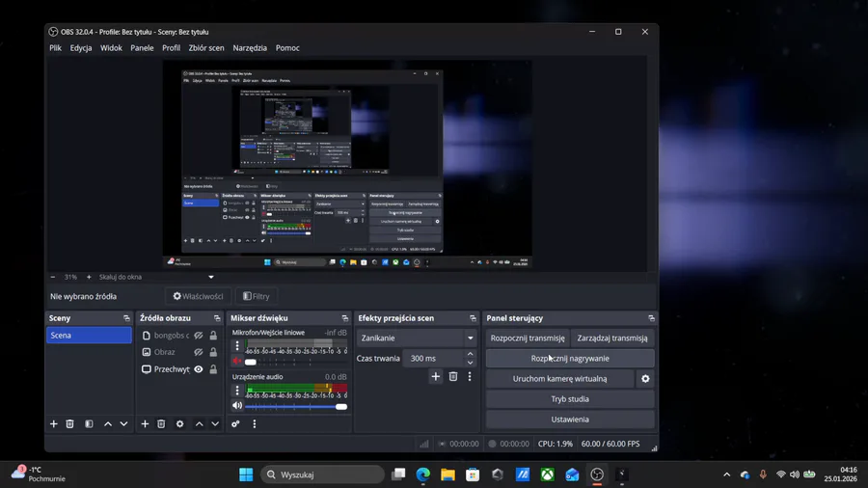
Task: Zoom in preview with plus icon
Action: (89, 277)
